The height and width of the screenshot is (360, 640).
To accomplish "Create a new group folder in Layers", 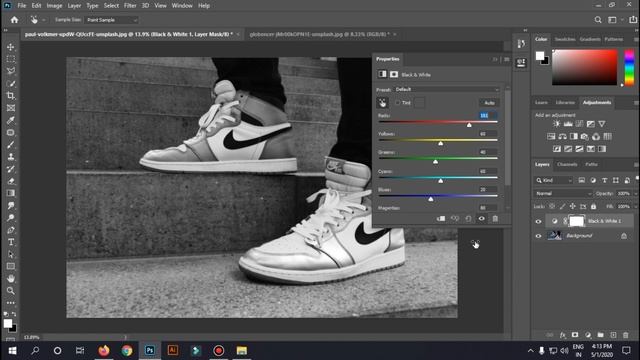I will [x=600, y=335].
